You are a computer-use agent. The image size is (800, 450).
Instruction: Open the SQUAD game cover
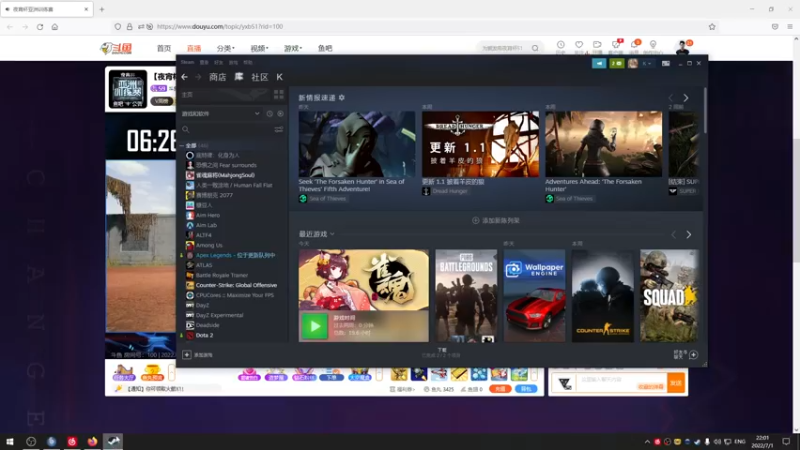click(x=669, y=295)
